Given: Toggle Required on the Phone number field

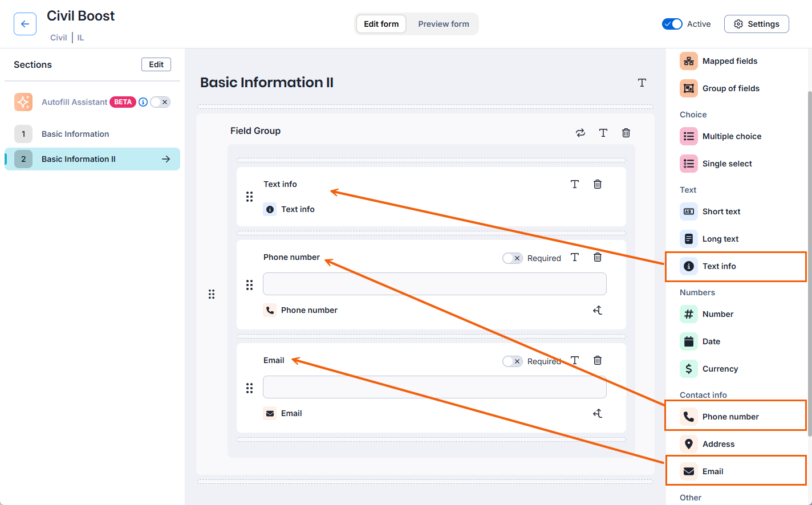Looking at the screenshot, I should (513, 258).
